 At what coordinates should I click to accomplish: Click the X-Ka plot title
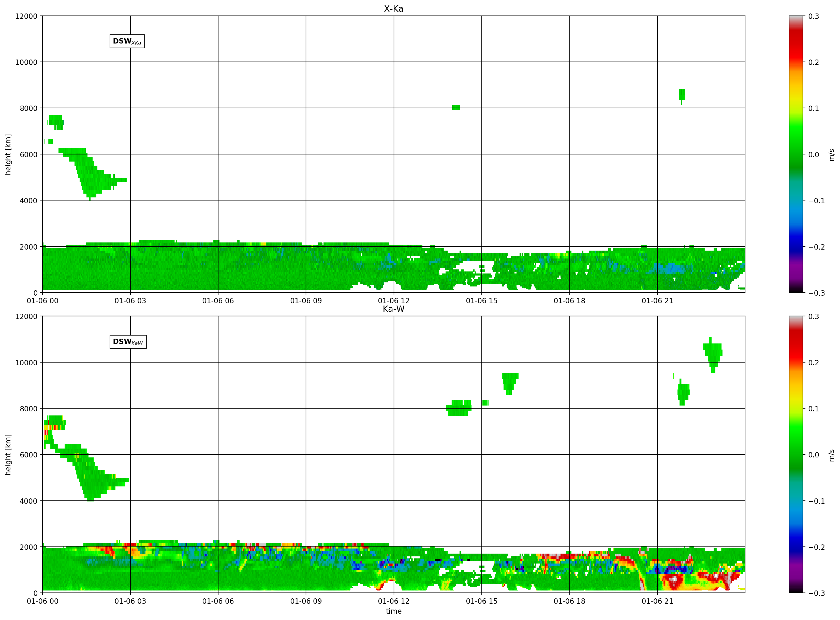click(x=393, y=9)
